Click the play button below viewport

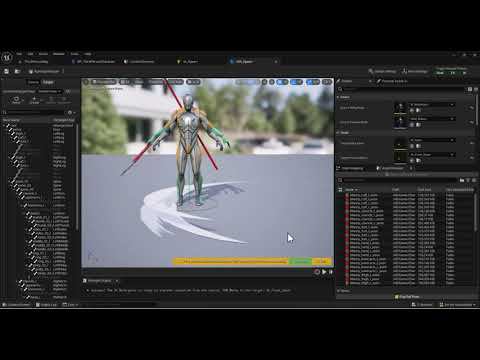(324, 272)
